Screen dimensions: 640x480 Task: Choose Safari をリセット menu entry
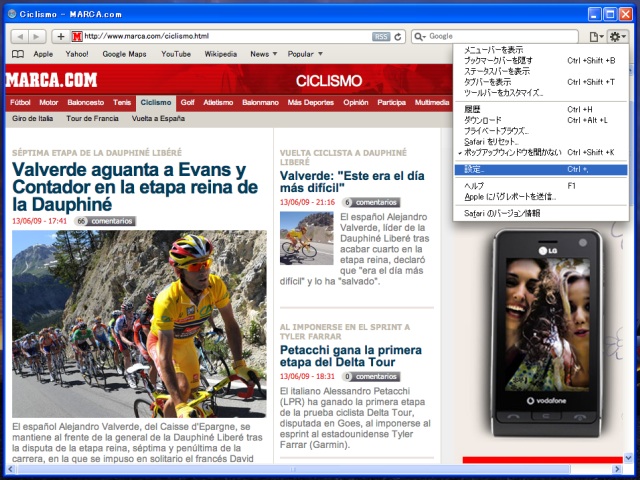(541, 142)
